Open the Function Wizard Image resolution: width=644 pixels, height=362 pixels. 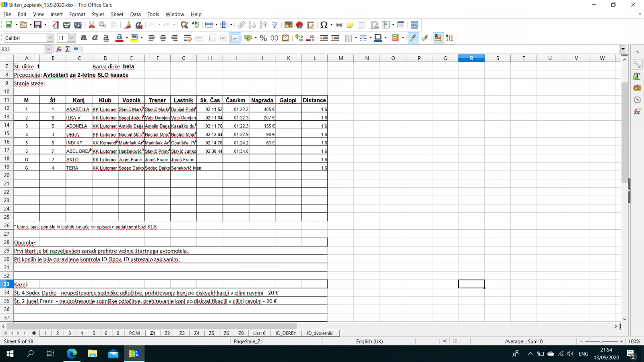click(x=59, y=49)
